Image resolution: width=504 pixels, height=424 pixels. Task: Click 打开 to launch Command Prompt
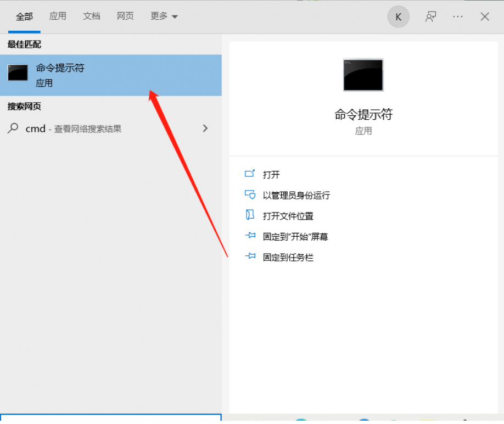click(271, 175)
